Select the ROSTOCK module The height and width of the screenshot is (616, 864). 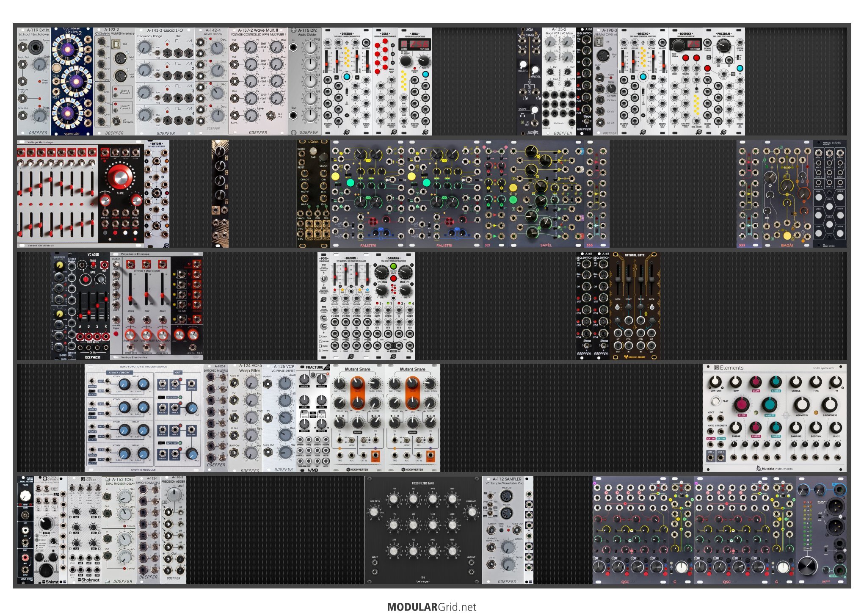coord(686,82)
